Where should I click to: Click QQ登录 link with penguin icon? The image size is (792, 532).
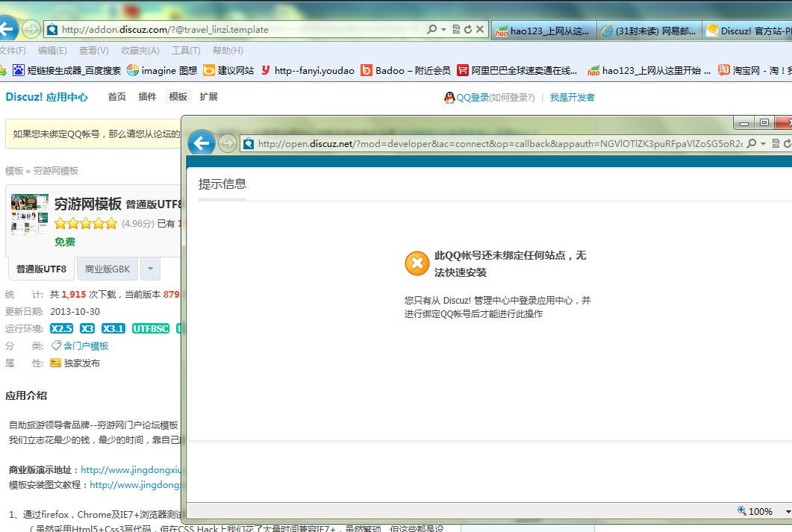pyautogui.click(x=467, y=98)
